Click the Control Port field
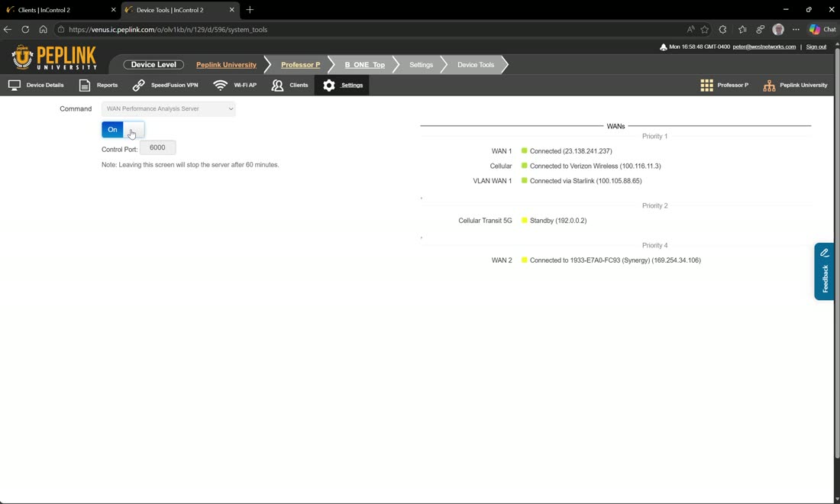 [x=157, y=147]
